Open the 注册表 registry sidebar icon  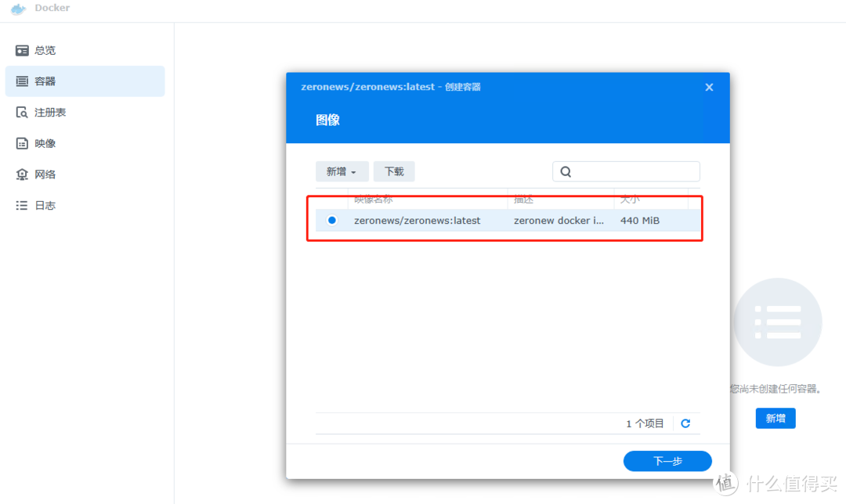(23, 112)
